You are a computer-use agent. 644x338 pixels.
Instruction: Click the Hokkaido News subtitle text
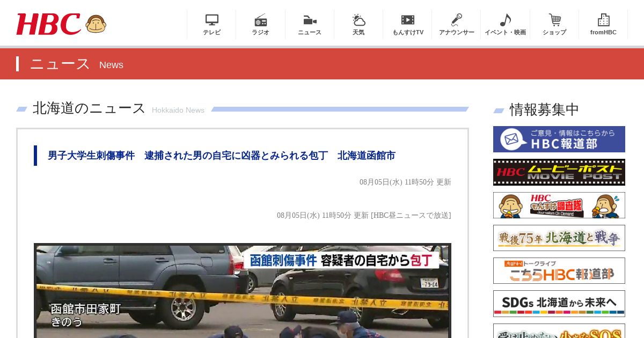[178, 110]
